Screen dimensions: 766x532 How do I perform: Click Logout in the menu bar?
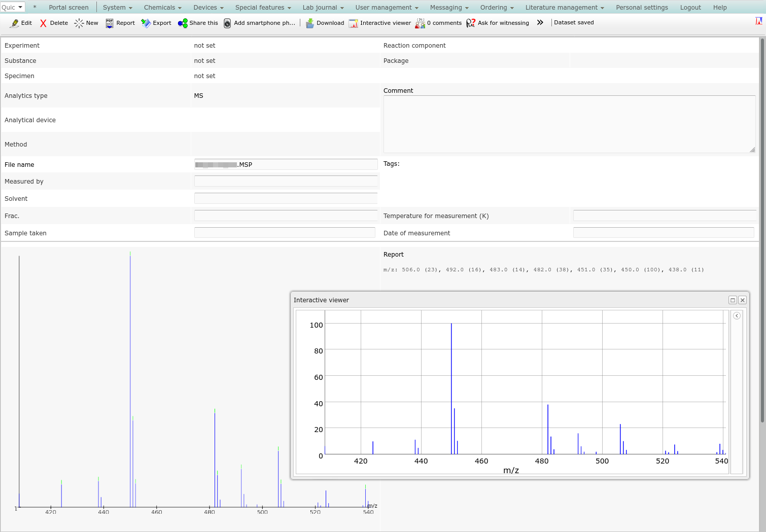[x=690, y=8]
